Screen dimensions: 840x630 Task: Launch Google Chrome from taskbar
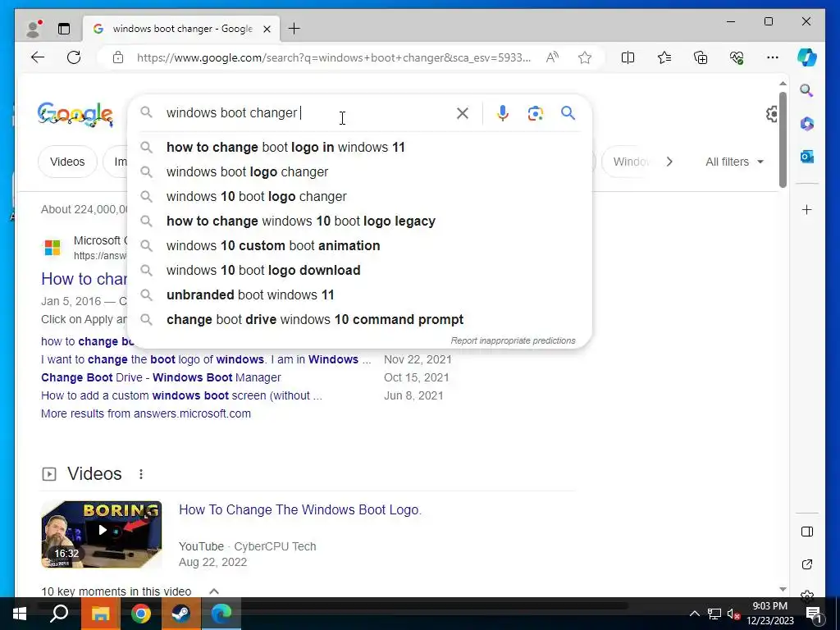(141, 614)
